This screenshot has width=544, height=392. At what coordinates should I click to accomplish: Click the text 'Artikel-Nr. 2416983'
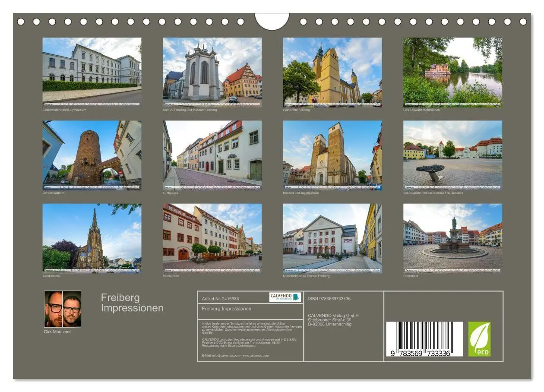(220, 298)
